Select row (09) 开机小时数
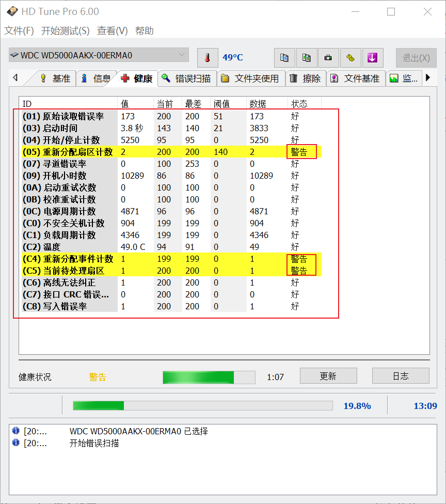This screenshot has height=504, width=446. pyautogui.click(x=171, y=176)
